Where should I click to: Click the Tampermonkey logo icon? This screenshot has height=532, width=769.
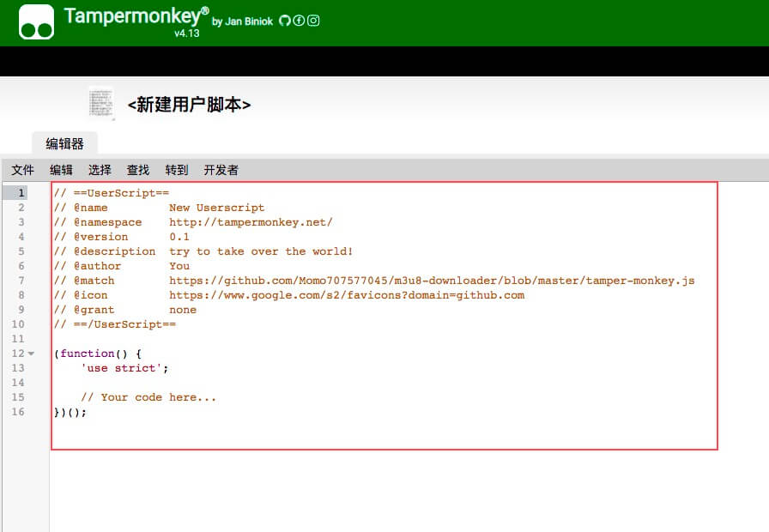36,22
